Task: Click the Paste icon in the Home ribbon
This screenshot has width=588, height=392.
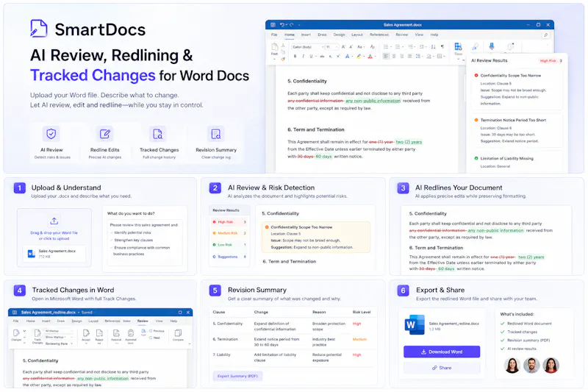Action: (274, 47)
